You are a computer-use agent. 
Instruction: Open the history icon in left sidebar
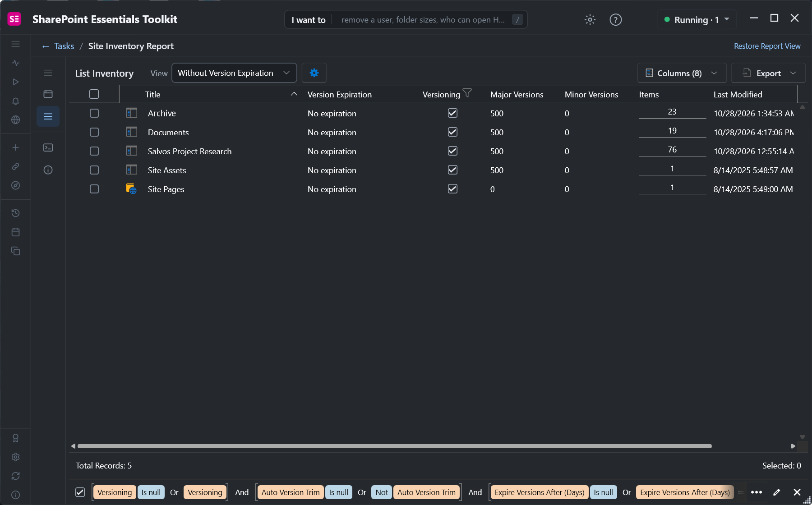click(x=15, y=213)
